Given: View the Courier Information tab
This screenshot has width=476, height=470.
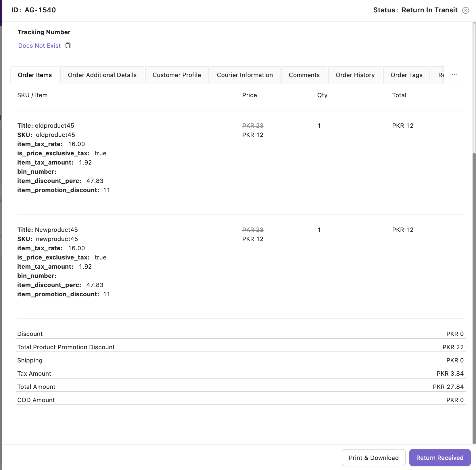Looking at the screenshot, I should [x=245, y=75].
